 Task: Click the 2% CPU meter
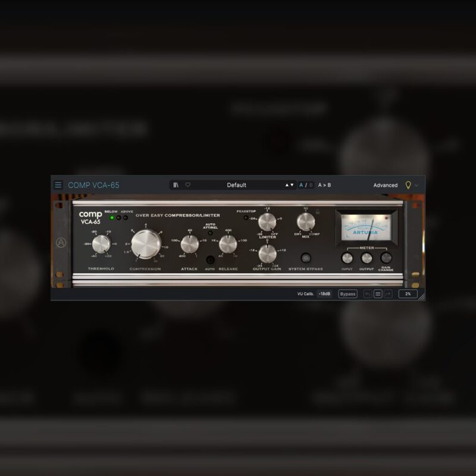point(408,294)
